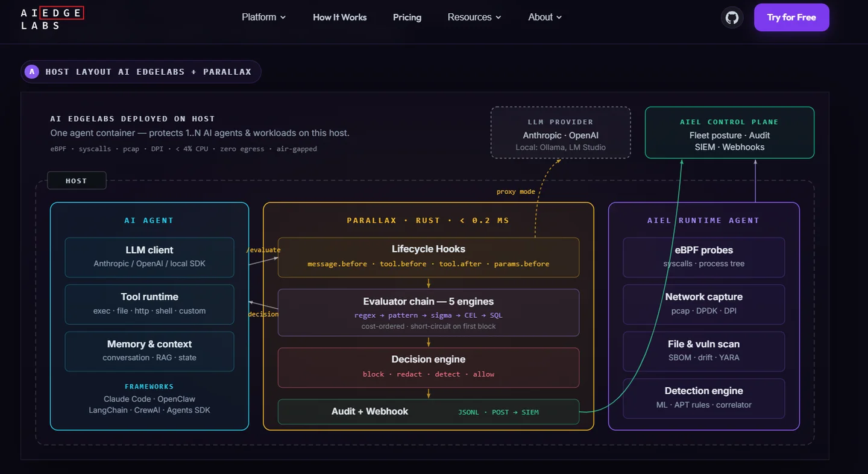Select the Audit + Webhook block
This screenshot has height=474, width=868.
pyautogui.click(x=429, y=412)
